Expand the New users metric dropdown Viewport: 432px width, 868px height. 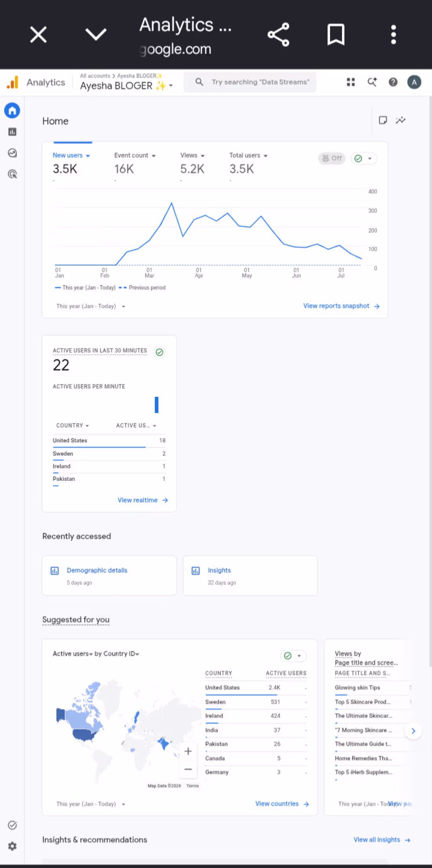click(x=71, y=155)
